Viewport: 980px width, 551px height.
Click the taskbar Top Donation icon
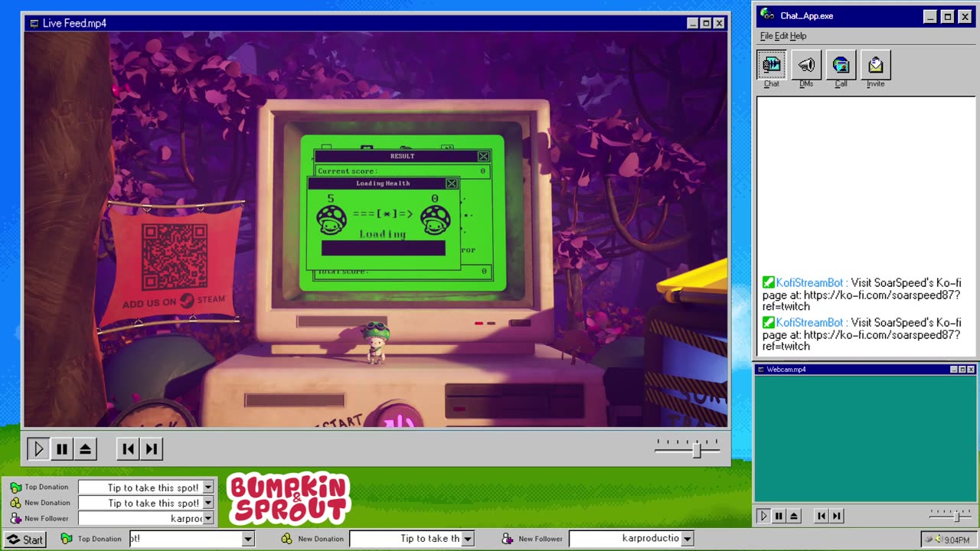pyautogui.click(x=67, y=539)
